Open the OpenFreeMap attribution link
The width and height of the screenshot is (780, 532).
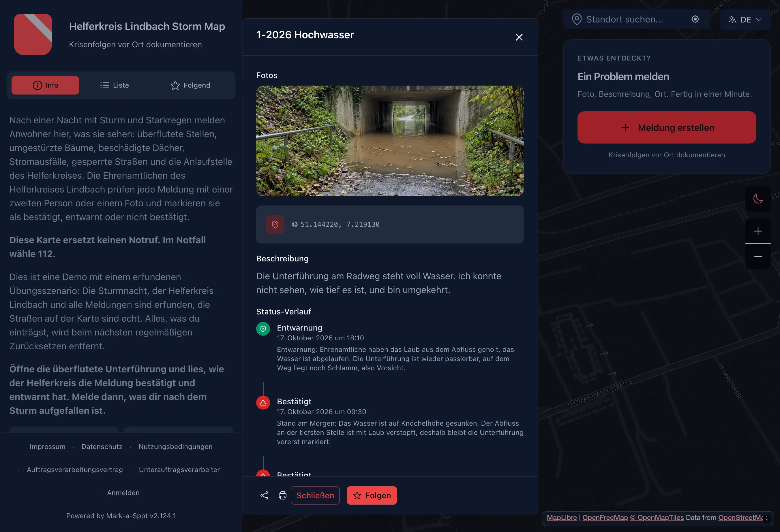pos(605,518)
